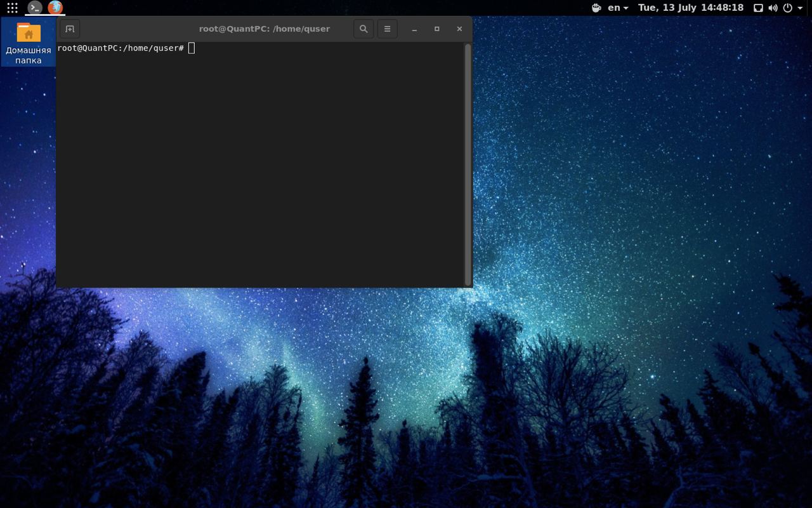This screenshot has width=812, height=508.
Task: Open the terminal hamburger menu
Action: pyautogui.click(x=387, y=29)
